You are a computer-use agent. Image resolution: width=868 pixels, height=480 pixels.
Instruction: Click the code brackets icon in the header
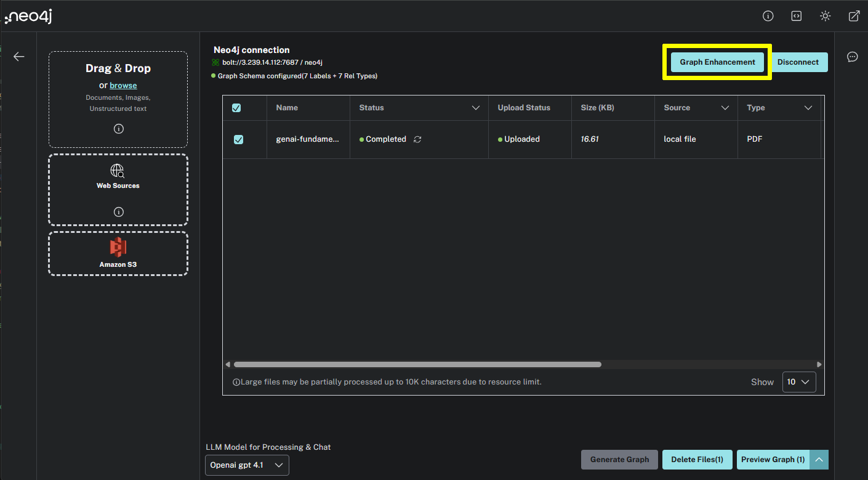point(796,15)
